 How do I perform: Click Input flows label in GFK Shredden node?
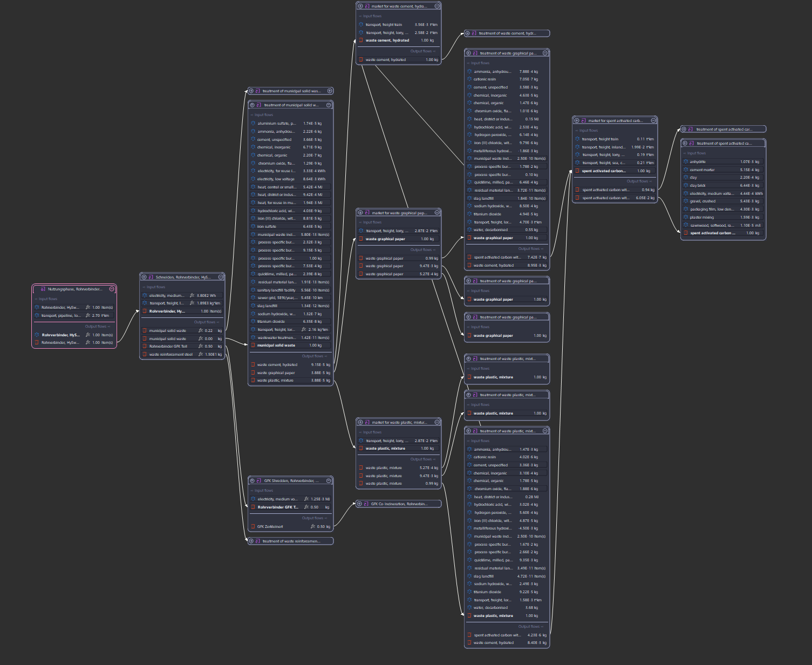click(263, 491)
